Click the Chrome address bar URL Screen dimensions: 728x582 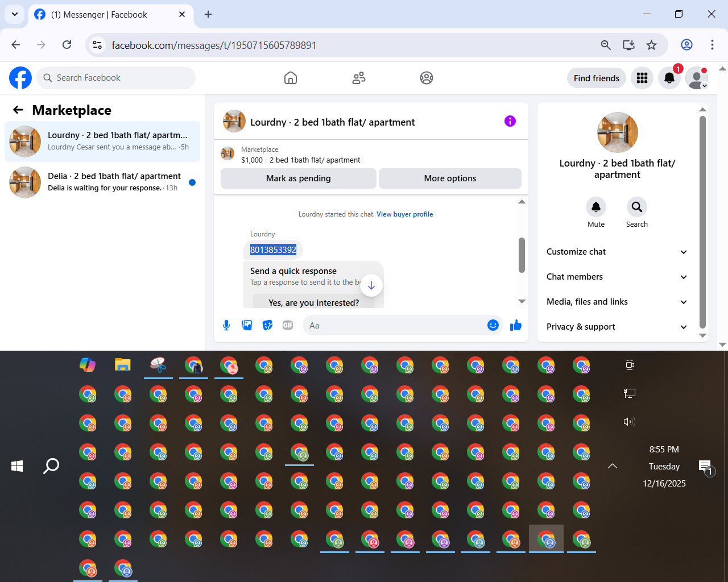(214, 45)
